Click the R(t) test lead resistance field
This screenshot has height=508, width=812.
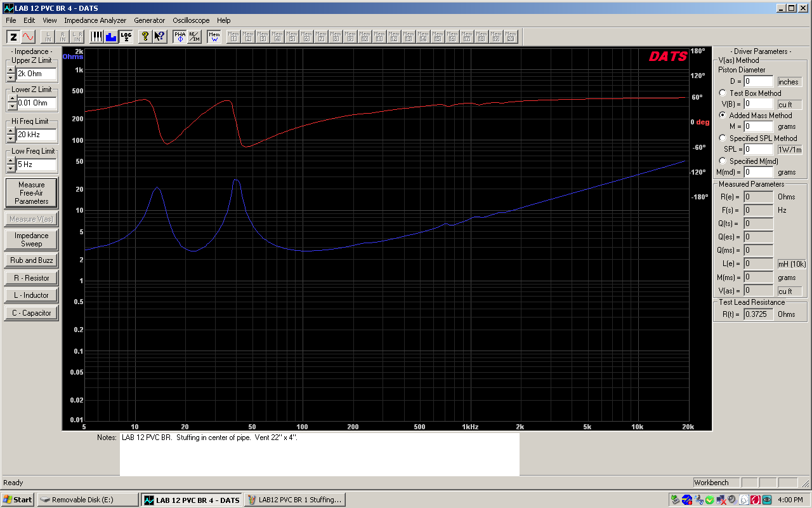point(759,314)
